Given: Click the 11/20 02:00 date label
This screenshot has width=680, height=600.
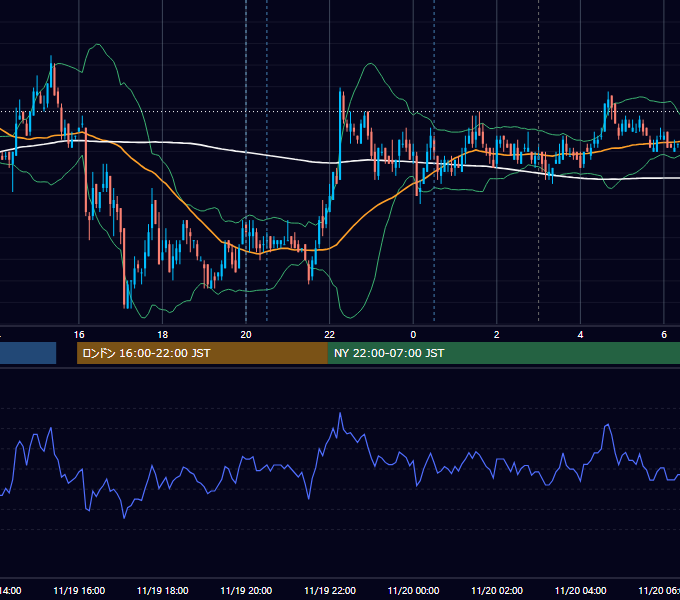Looking at the screenshot, I should [x=497, y=590].
